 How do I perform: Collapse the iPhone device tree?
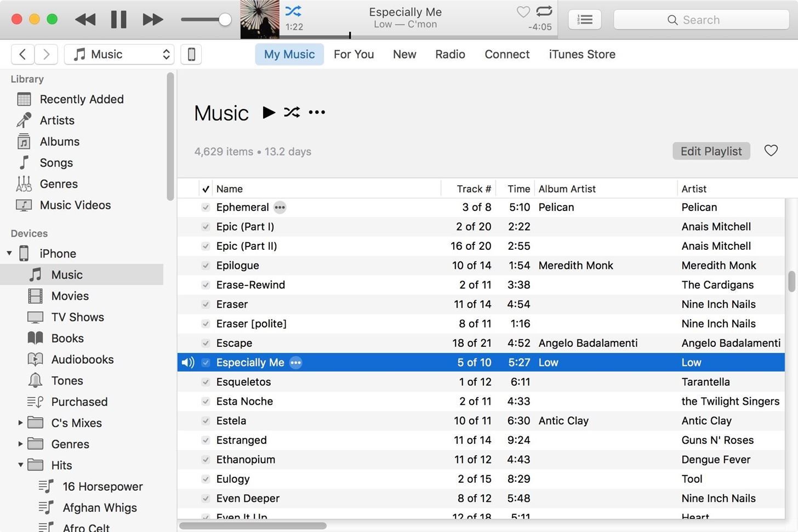9,253
